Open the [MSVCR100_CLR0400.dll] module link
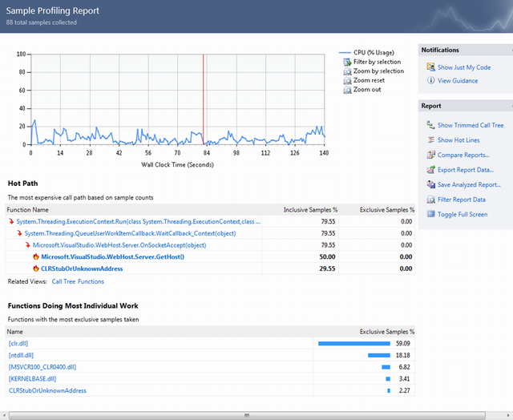 42,367
